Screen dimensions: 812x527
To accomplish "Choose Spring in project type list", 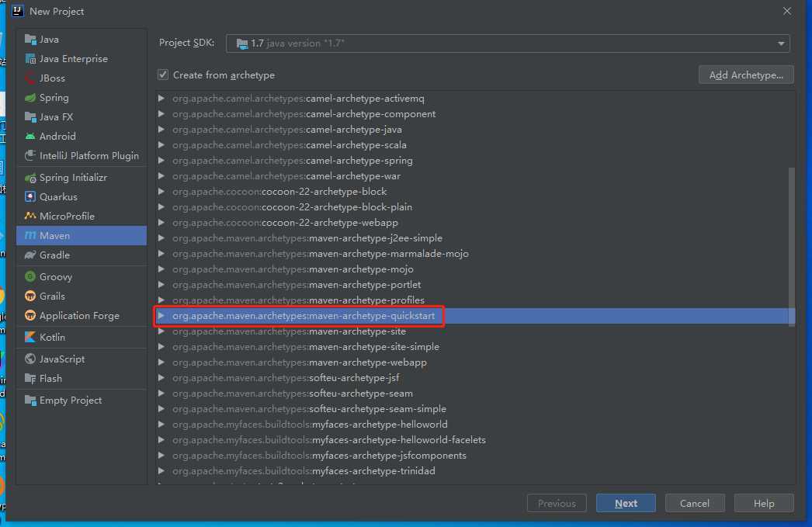I will 82,98.
